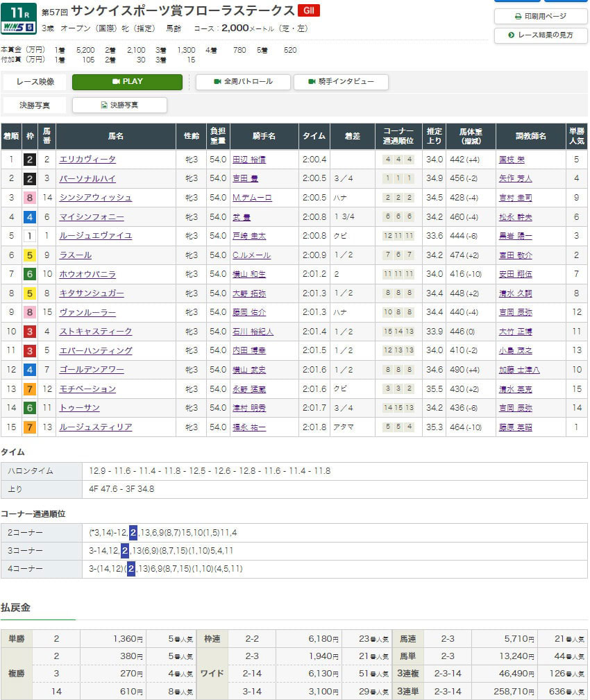Click the WIN5 badge icon
590x700 pixels.
(18, 28)
